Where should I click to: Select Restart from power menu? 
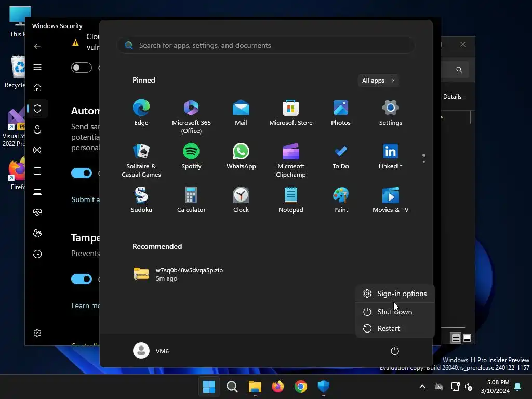(395, 328)
